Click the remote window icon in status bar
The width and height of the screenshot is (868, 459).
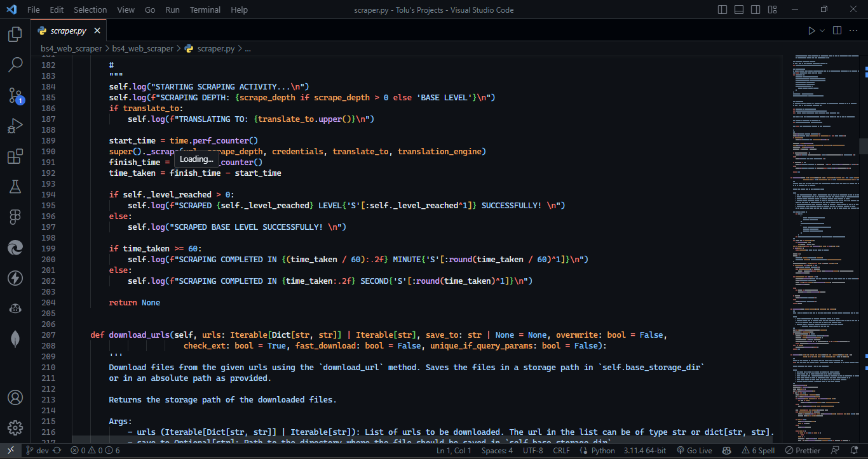tap(10, 450)
